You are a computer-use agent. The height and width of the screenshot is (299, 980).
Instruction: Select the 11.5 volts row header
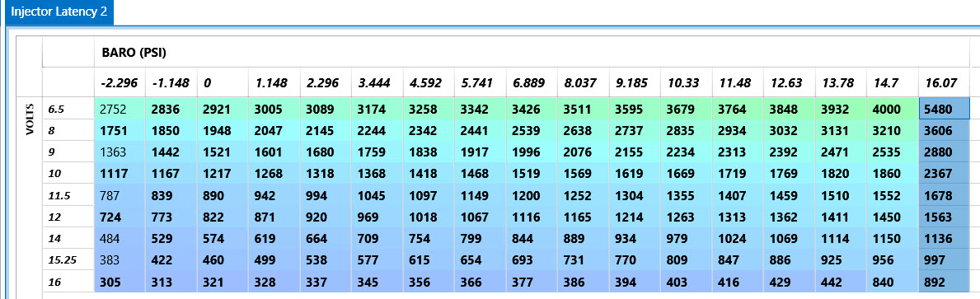tap(68, 195)
